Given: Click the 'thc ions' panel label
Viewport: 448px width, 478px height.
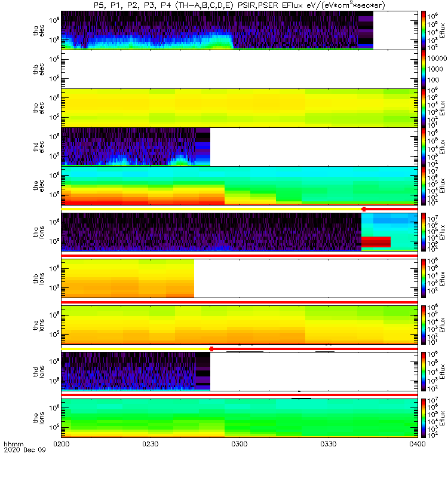Looking at the screenshot, I should coord(38,325).
